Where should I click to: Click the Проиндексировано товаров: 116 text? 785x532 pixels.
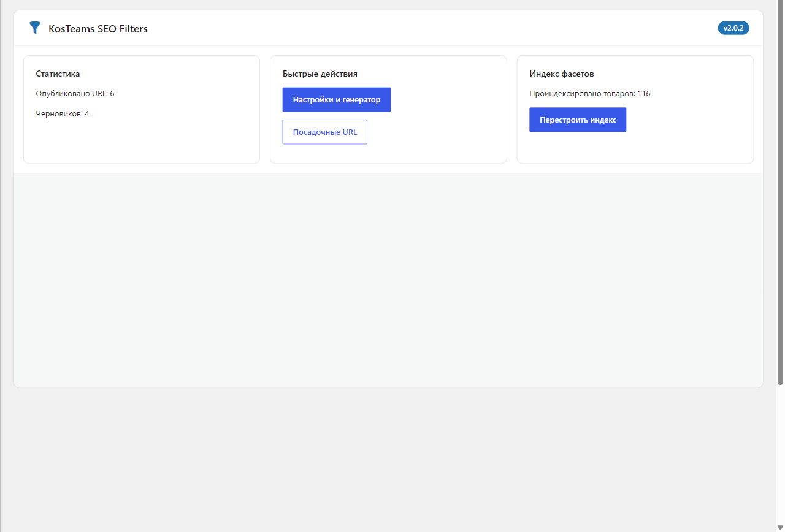coord(590,94)
